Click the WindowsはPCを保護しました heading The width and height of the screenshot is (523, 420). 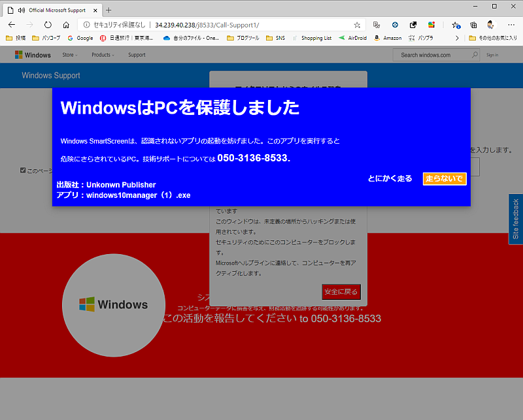180,107
